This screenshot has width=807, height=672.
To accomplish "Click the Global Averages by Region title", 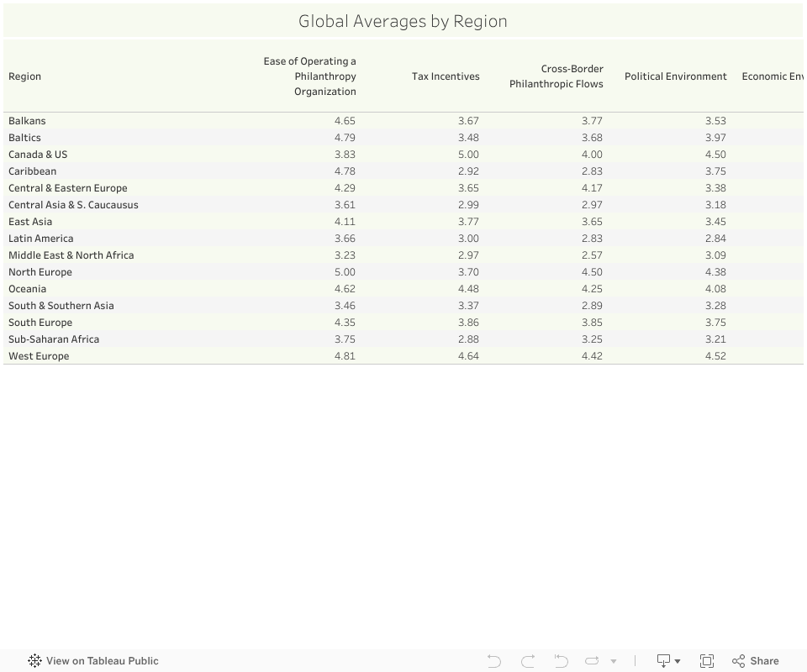I will coord(403,22).
